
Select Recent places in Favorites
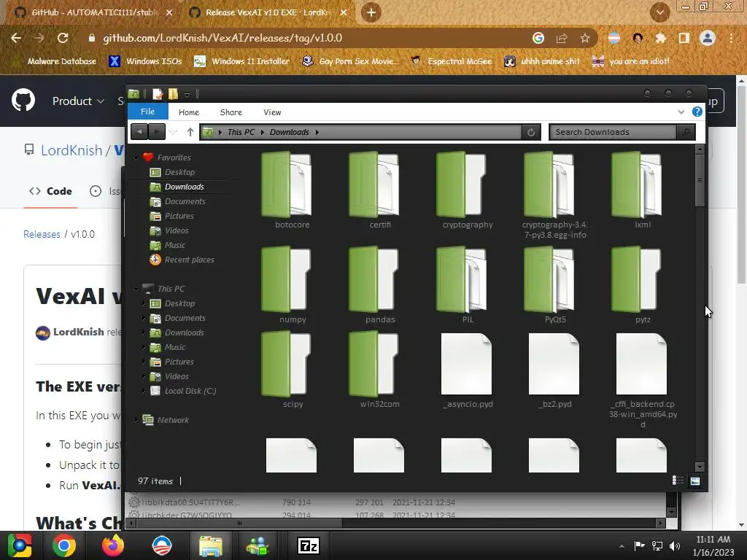click(189, 260)
